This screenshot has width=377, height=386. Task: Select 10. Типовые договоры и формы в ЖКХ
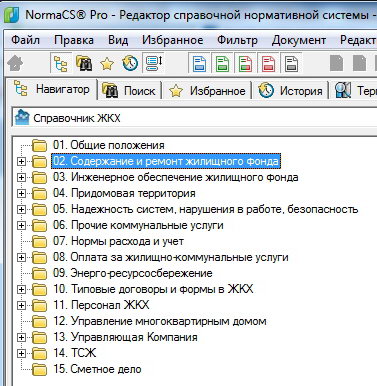[153, 289]
